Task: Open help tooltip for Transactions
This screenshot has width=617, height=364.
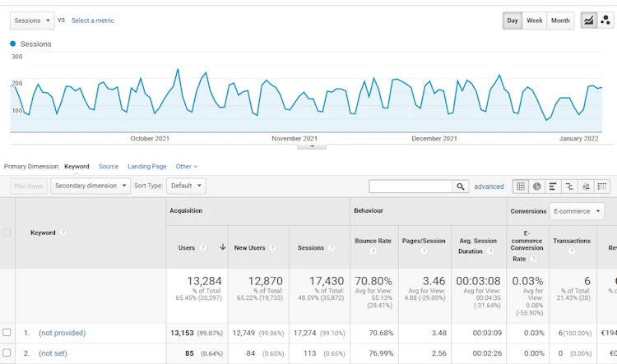Action: click(572, 251)
